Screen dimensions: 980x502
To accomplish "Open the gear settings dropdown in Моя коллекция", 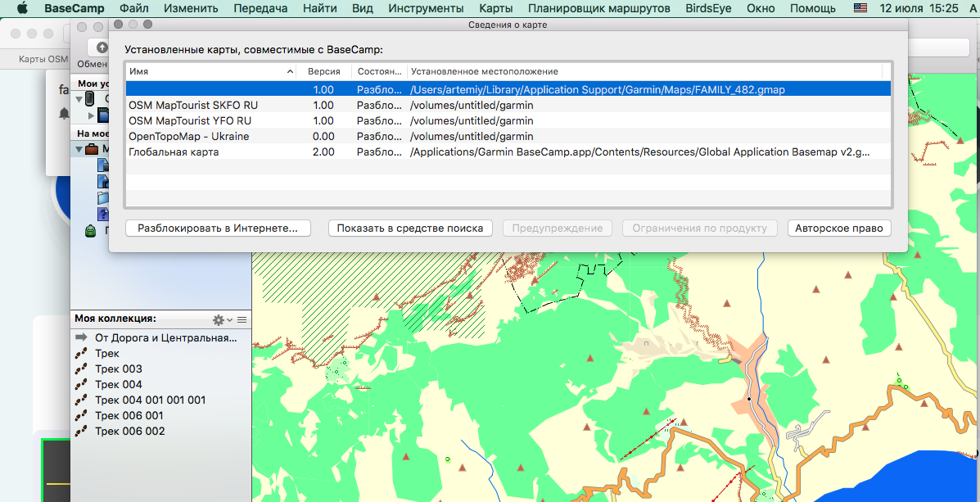I will pyautogui.click(x=221, y=319).
